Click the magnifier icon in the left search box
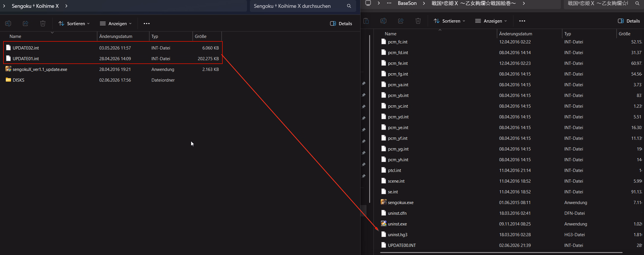The height and width of the screenshot is (255, 644). (349, 6)
